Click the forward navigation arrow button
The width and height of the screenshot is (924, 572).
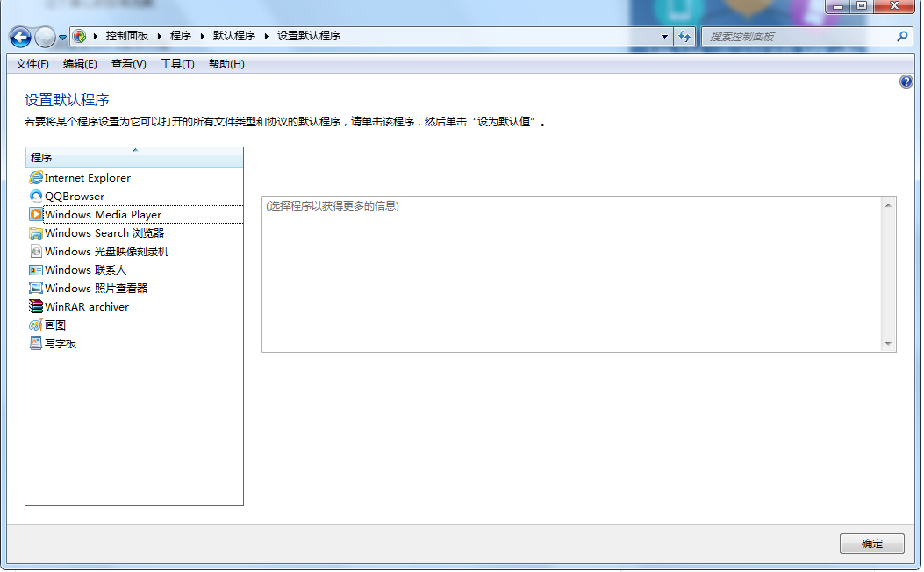point(45,37)
